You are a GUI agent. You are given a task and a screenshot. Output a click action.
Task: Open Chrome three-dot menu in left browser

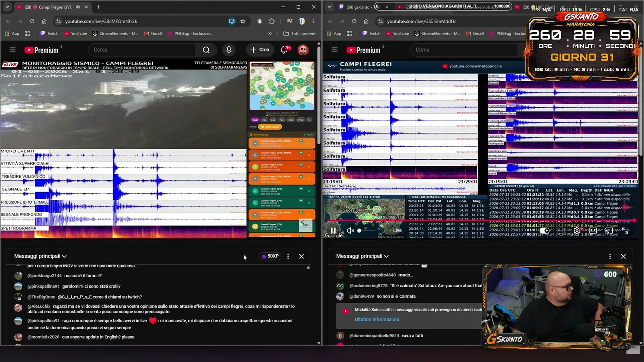[314, 21]
